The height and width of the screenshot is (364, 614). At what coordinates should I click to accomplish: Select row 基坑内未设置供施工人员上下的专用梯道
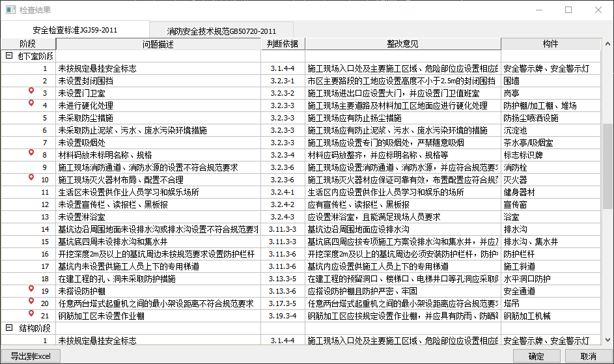300,266
